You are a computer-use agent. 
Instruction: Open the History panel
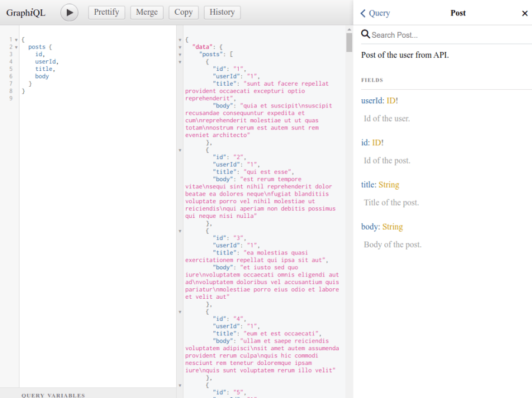(x=222, y=12)
